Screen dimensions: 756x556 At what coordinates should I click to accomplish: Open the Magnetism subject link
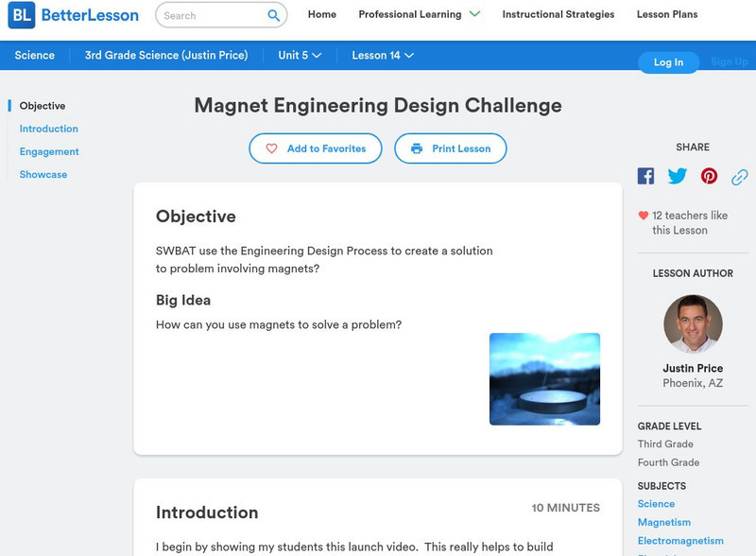pyautogui.click(x=664, y=522)
